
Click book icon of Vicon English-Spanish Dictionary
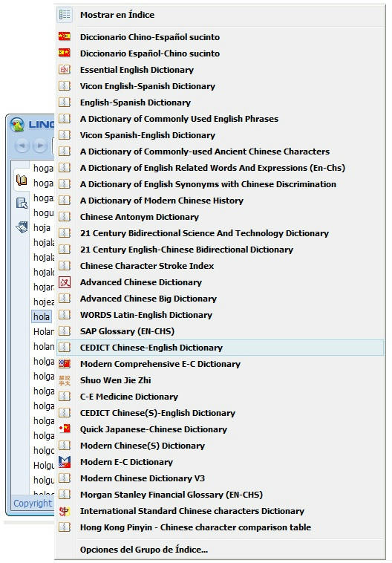click(x=65, y=86)
